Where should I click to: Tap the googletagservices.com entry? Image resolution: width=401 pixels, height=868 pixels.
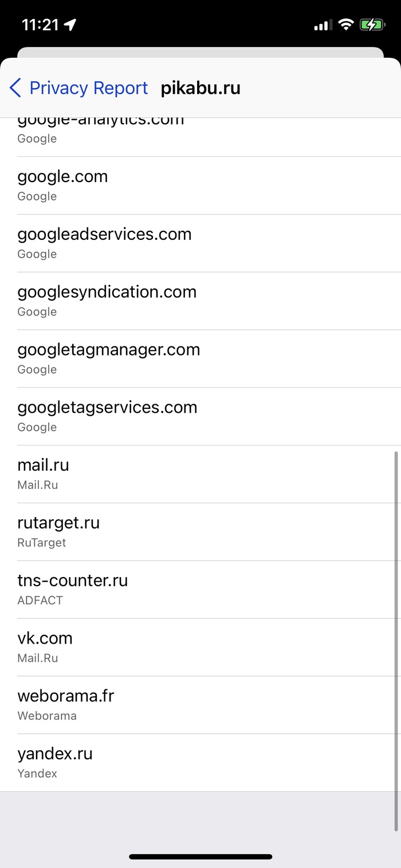[200, 417]
